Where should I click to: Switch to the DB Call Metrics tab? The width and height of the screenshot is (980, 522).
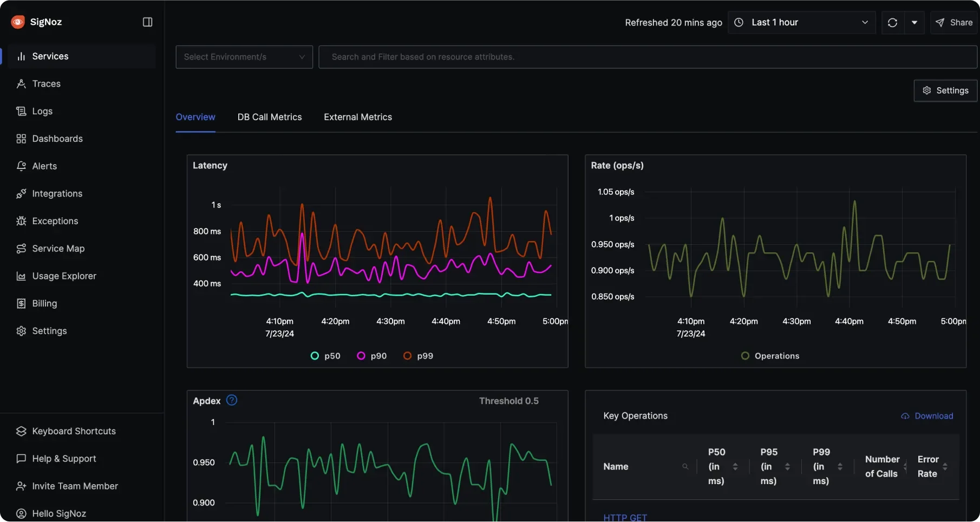coord(269,117)
